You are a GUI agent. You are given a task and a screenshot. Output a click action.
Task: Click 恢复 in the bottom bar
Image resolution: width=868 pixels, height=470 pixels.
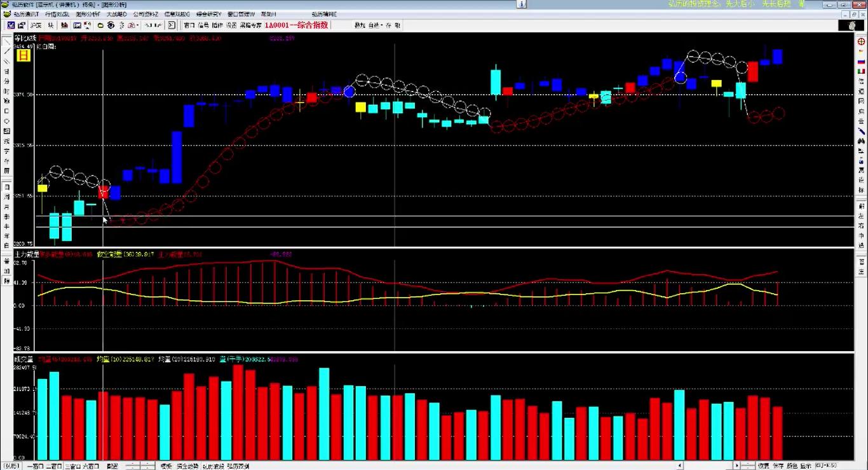(763, 466)
